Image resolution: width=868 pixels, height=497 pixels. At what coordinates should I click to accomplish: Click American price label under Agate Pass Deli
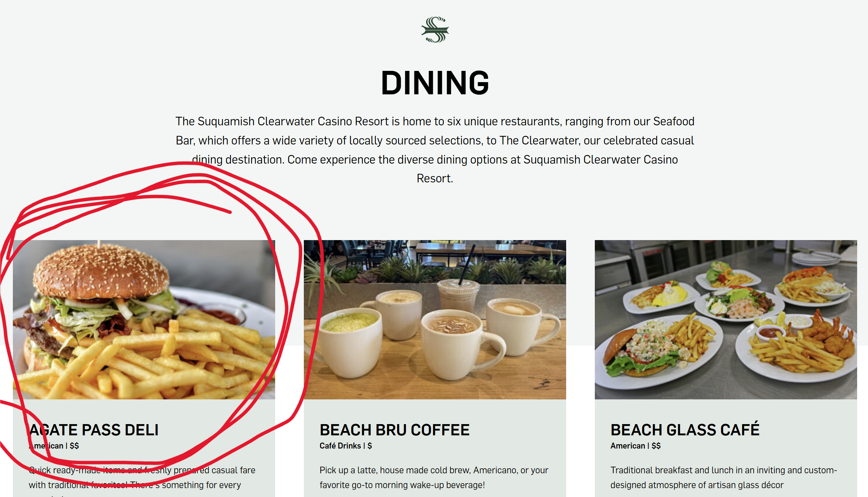(54, 446)
